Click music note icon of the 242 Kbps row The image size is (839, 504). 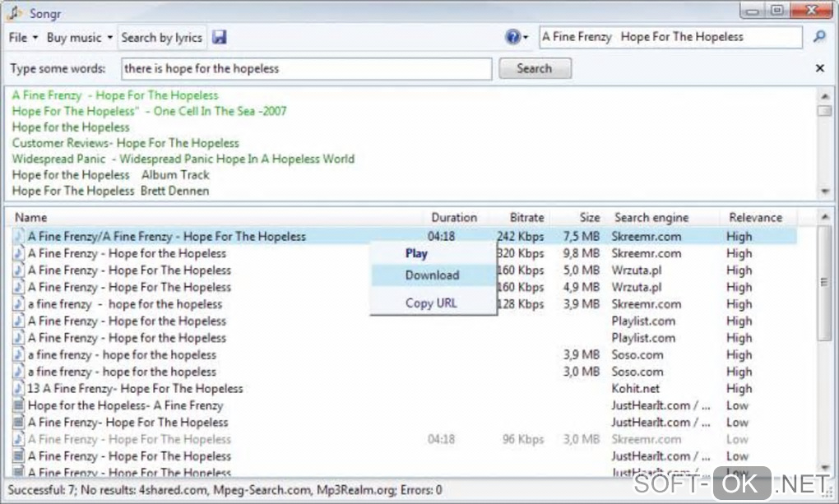(x=19, y=236)
